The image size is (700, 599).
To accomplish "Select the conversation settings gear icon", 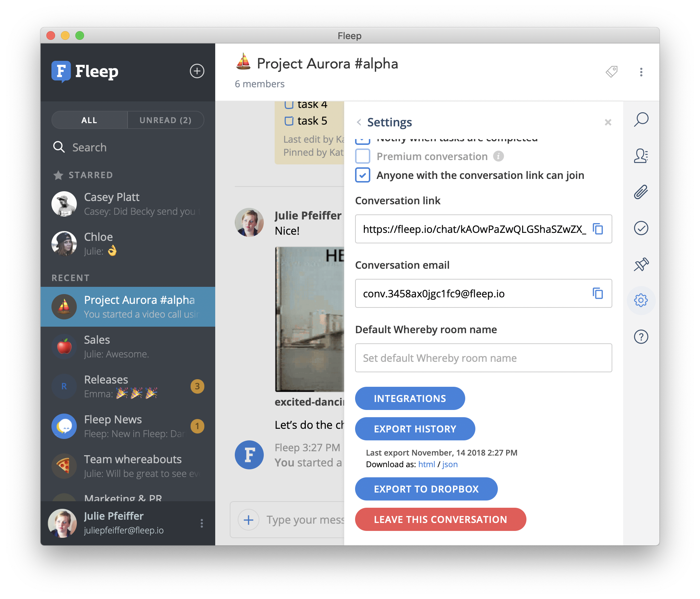I will click(x=641, y=300).
